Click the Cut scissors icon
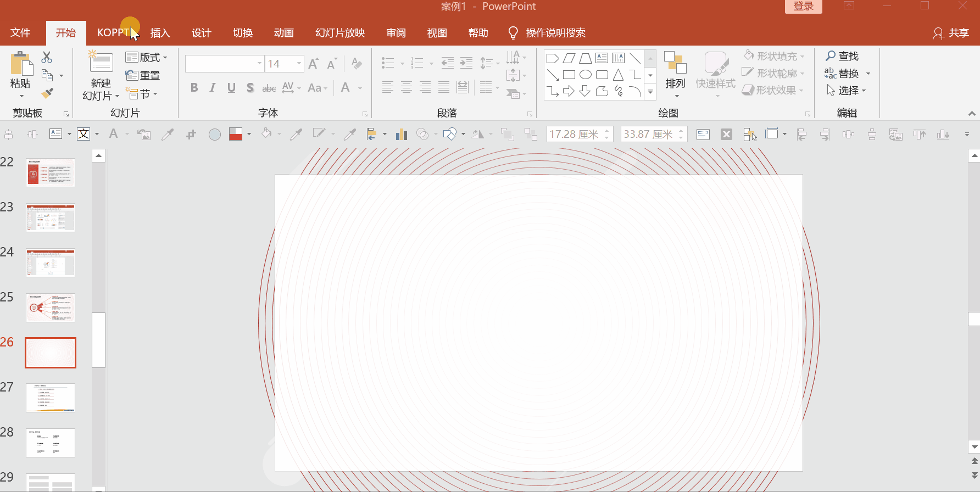This screenshot has height=492, width=980. tap(47, 57)
